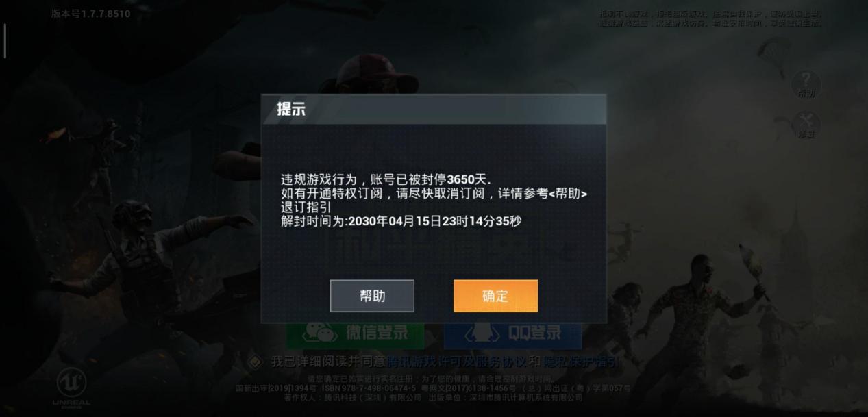Open the 隐私保护指引 link

point(582,362)
